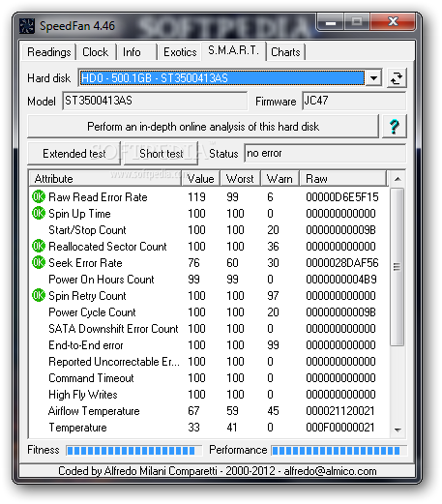
Task: Close the SpeedFan window
Action: [x=393, y=21]
